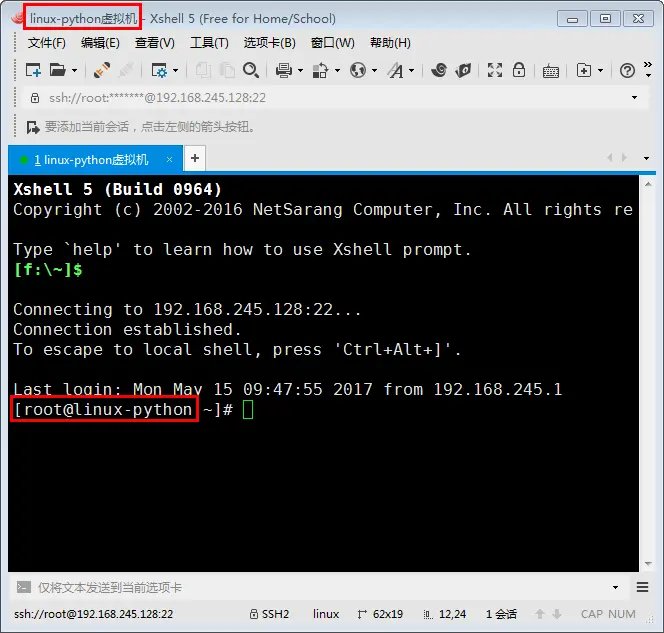Screen dimensions: 664x633
Task: Click the lock screen padlock icon
Action: pyautogui.click(x=520, y=70)
